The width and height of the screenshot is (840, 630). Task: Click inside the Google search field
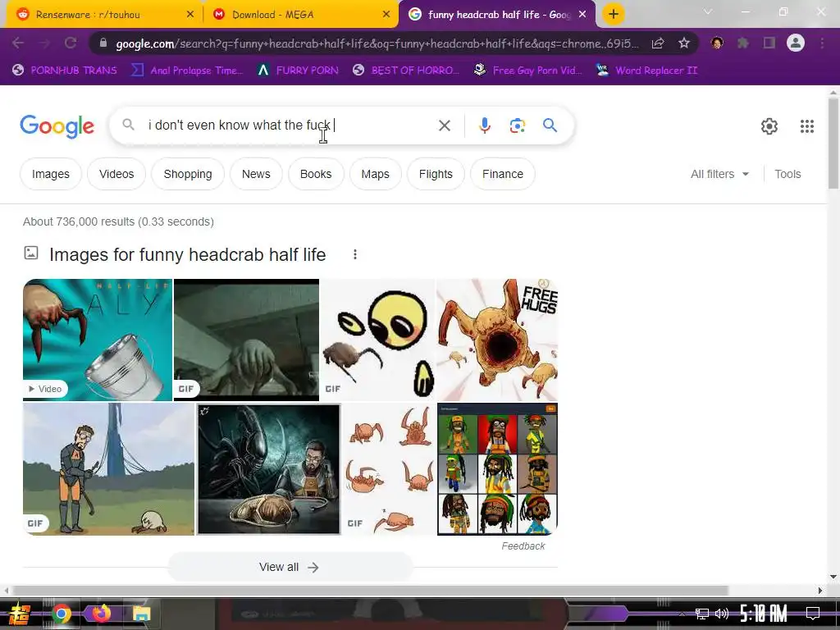tap(290, 126)
